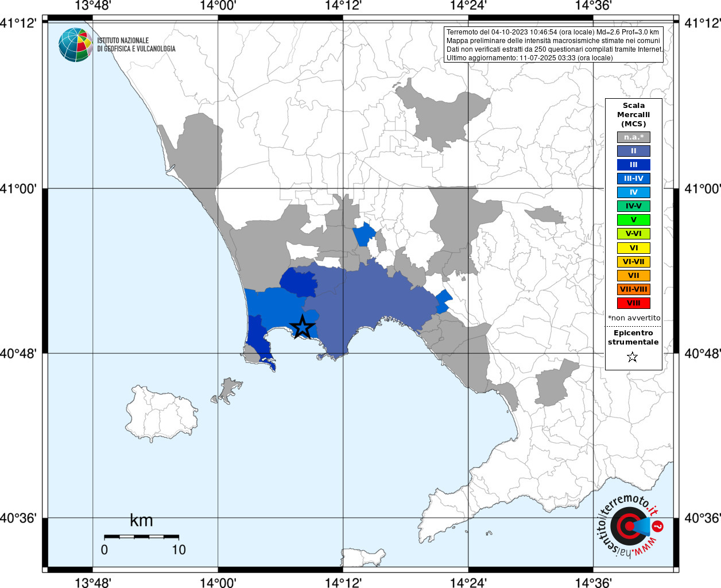This screenshot has width=721, height=588.
Task: Select the IV intensity legend swatch
Action: click(x=634, y=192)
